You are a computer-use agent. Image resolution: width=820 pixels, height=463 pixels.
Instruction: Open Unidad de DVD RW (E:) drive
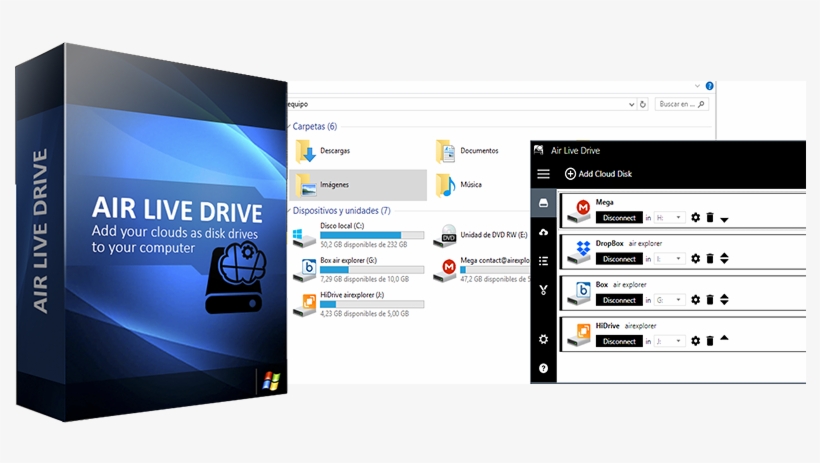click(x=481, y=235)
